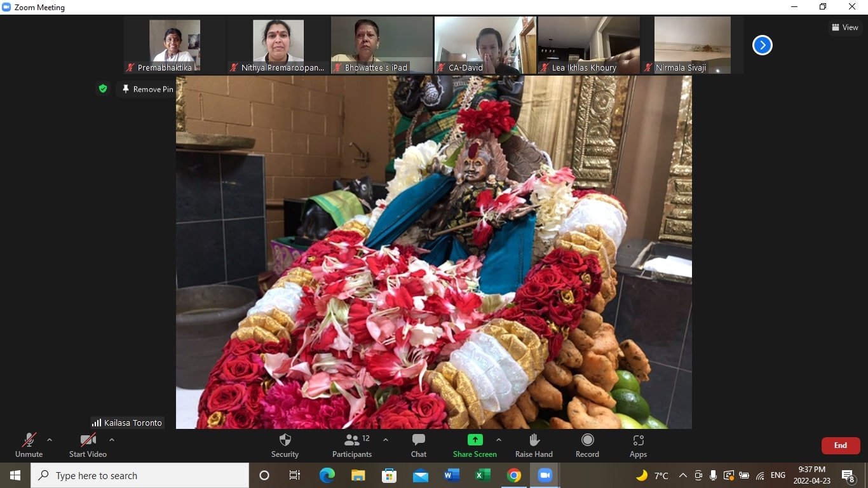Raise Hand in the meeting
Viewport: 868px width, 488px height.
click(x=534, y=445)
